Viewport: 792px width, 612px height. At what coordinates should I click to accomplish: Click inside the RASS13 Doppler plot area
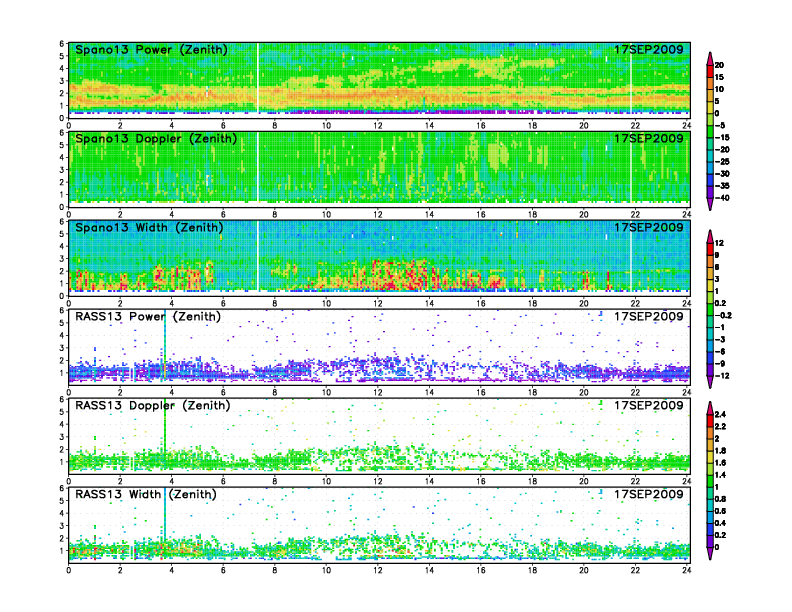click(x=379, y=436)
